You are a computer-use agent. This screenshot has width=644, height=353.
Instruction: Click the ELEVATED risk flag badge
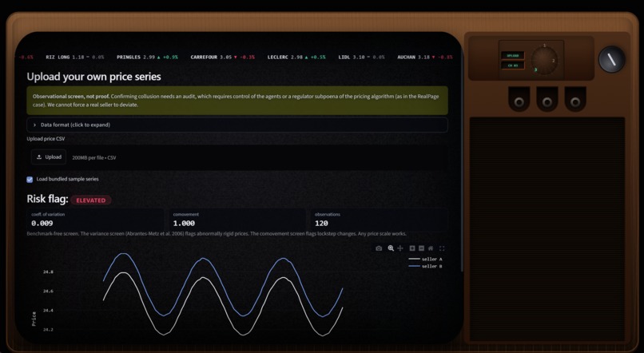click(91, 200)
